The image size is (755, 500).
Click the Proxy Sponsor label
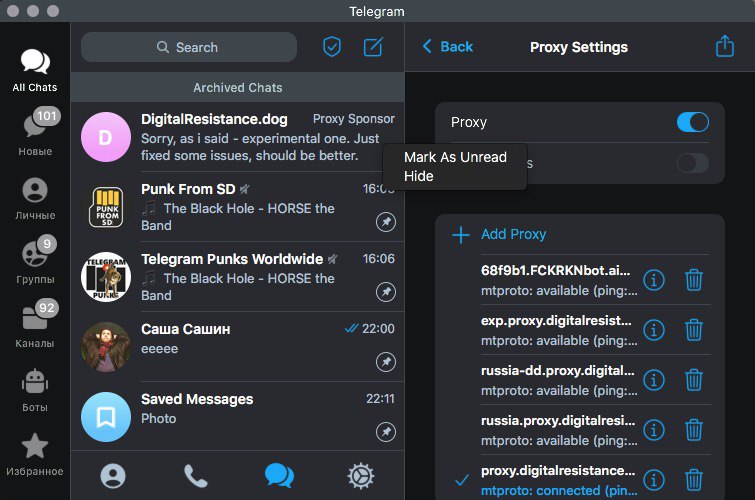(x=354, y=119)
